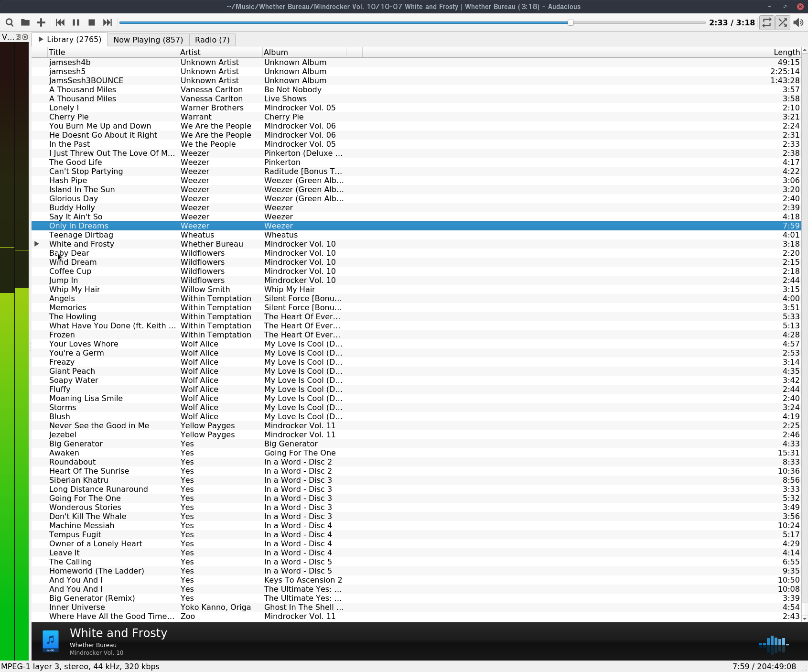The height and width of the screenshot is (672, 808).
Task: Switch to the Now Playing tab
Action: 148,40
